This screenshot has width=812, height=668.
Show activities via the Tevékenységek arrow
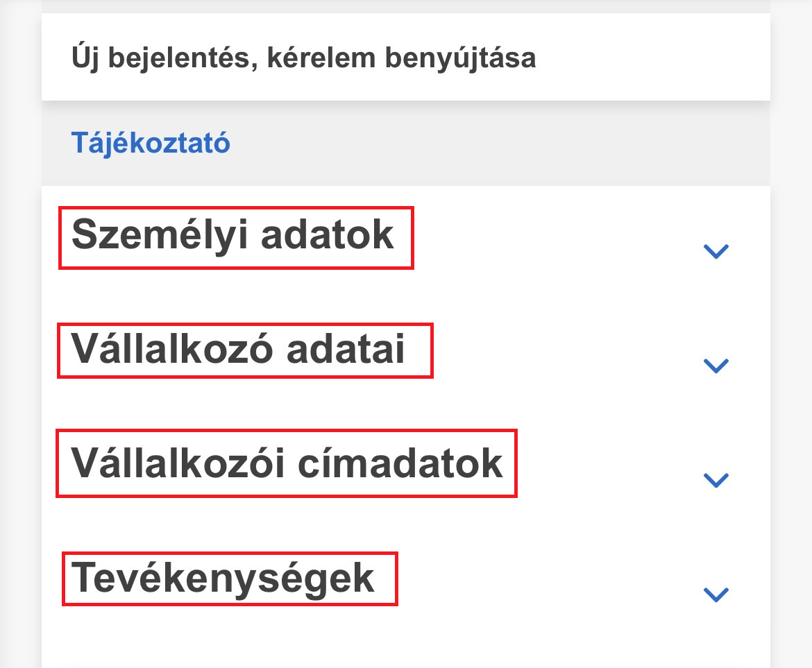(716, 594)
